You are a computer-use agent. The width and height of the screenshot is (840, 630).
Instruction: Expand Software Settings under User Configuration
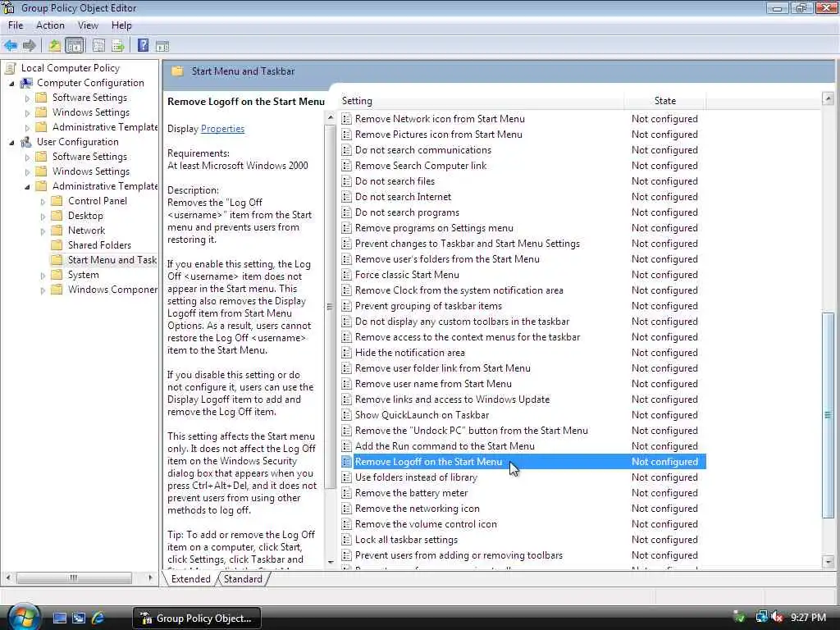click(27, 157)
